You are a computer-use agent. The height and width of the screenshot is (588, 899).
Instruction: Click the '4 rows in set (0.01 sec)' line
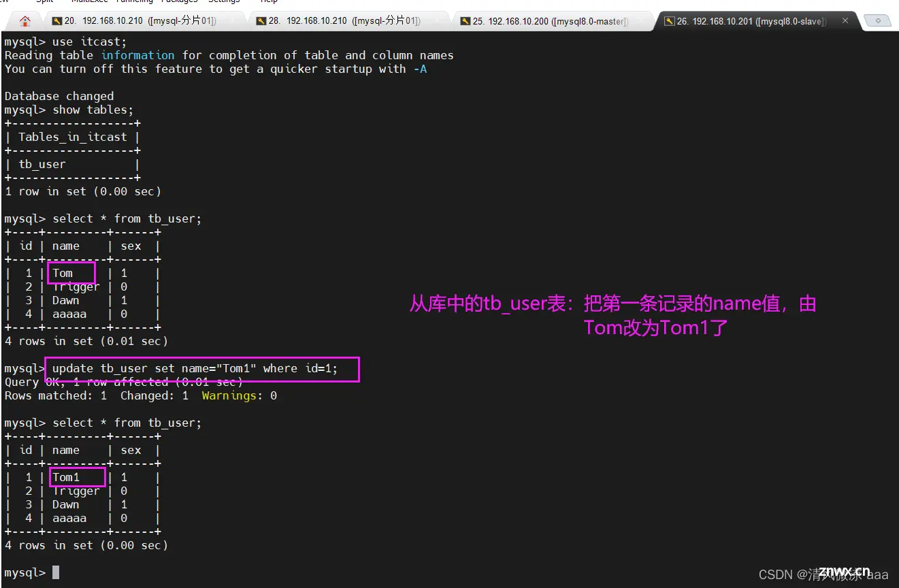(86, 341)
